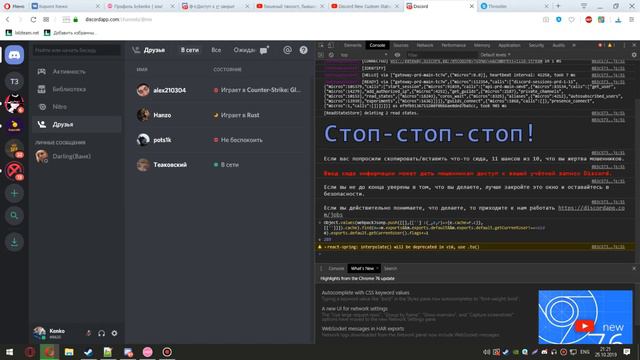Open the Библиотека section
640x360 pixels.
pyautogui.click(x=77, y=89)
